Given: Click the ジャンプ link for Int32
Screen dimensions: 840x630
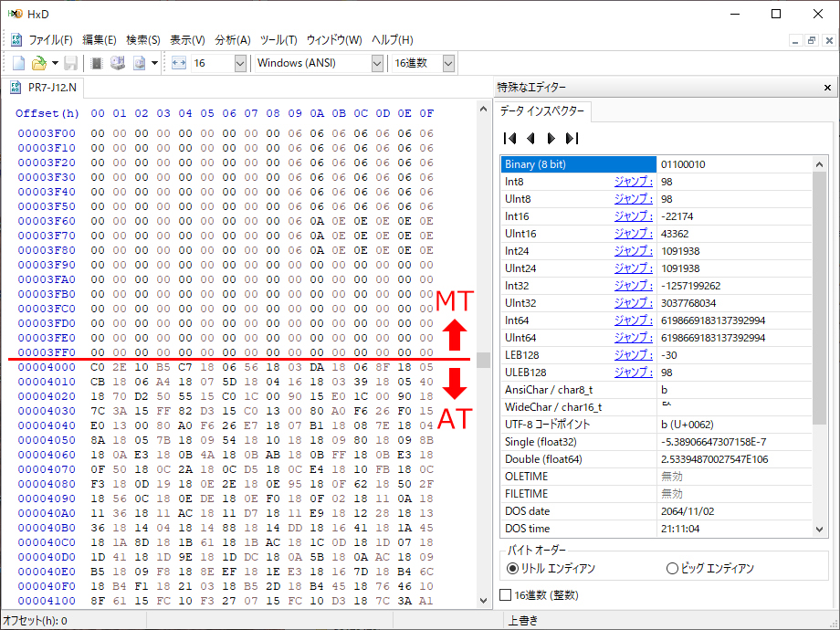Looking at the screenshot, I should point(634,286).
